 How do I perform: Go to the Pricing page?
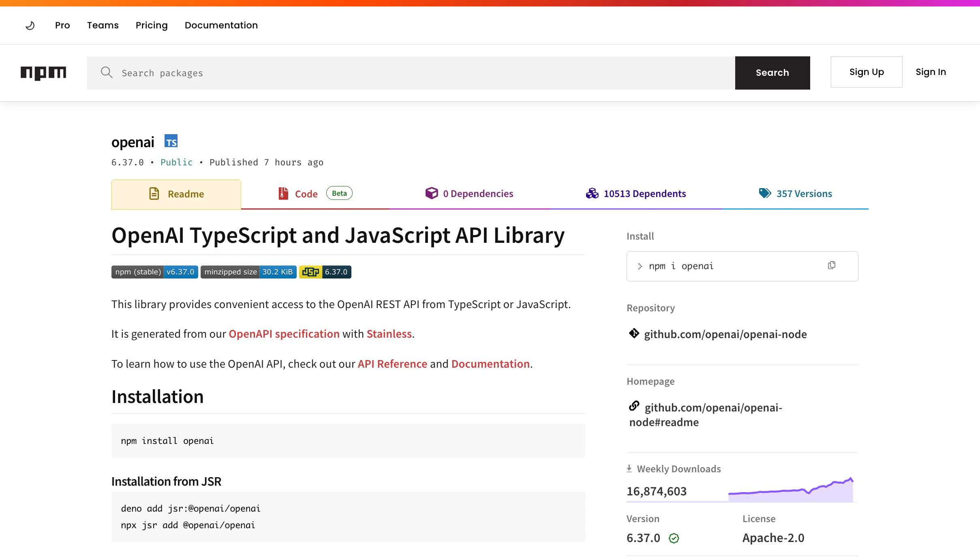pos(152,25)
